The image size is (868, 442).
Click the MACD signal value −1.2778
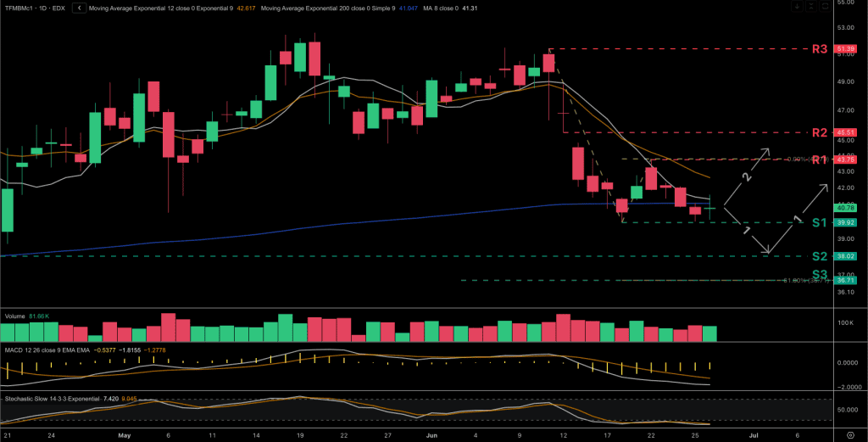155,350
